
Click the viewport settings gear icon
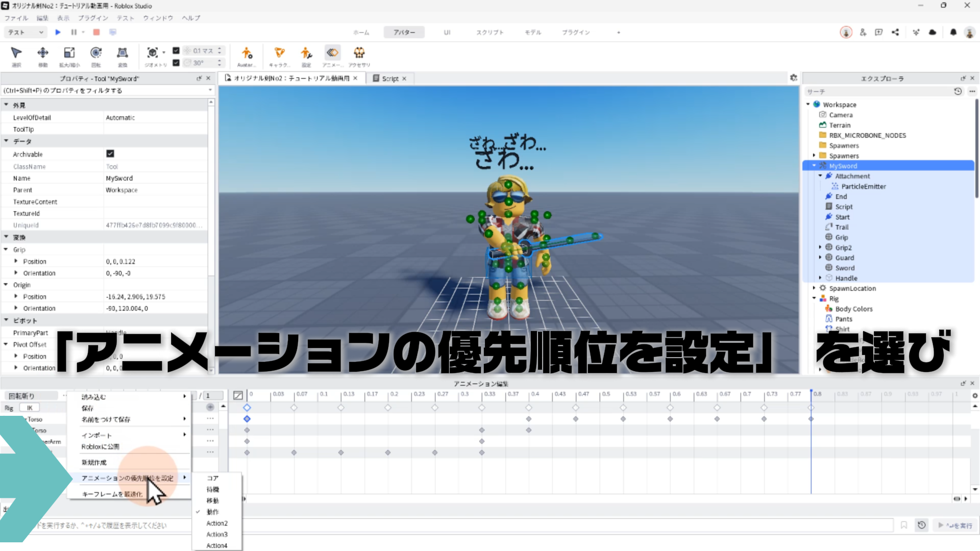pos(793,78)
